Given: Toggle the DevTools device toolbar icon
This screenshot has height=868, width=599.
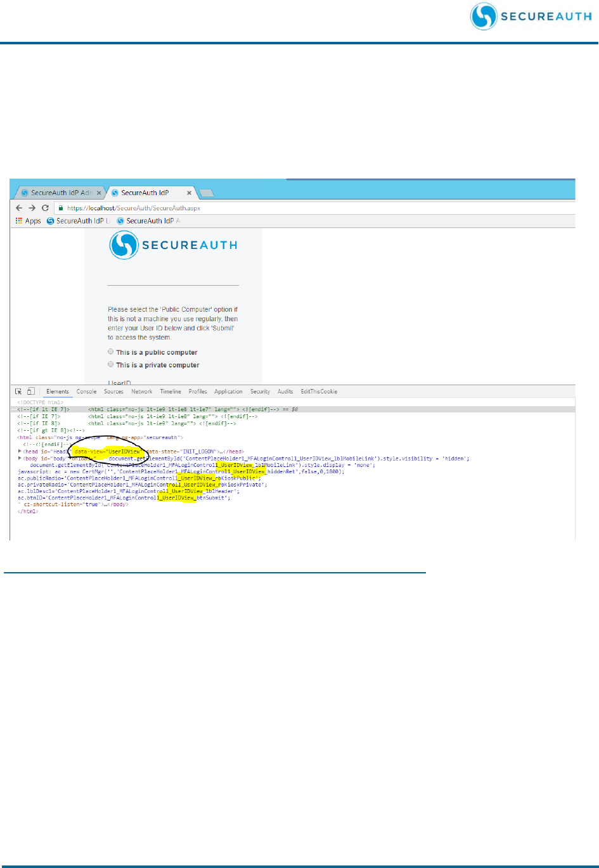Looking at the screenshot, I should (x=30, y=392).
